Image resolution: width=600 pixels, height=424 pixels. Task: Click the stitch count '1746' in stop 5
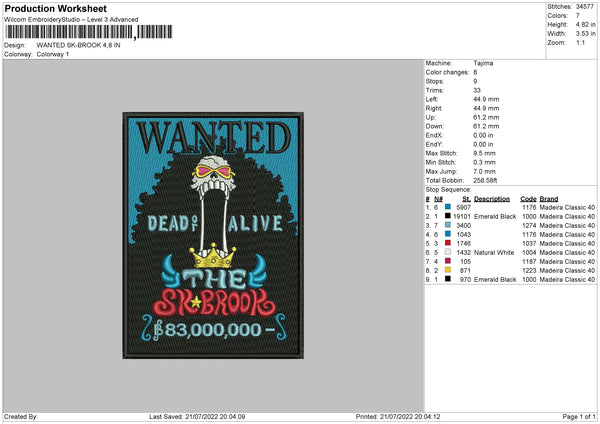pyautogui.click(x=463, y=243)
